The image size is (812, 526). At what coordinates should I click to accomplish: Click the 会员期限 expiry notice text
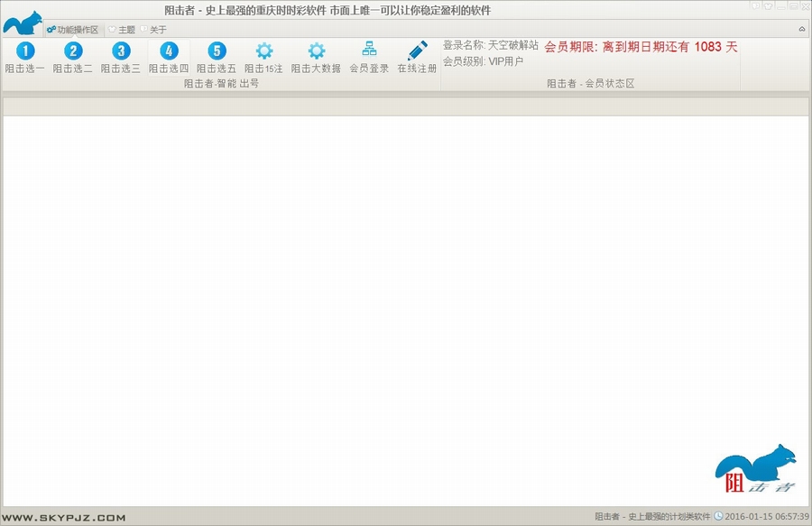click(x=641, y=47)
